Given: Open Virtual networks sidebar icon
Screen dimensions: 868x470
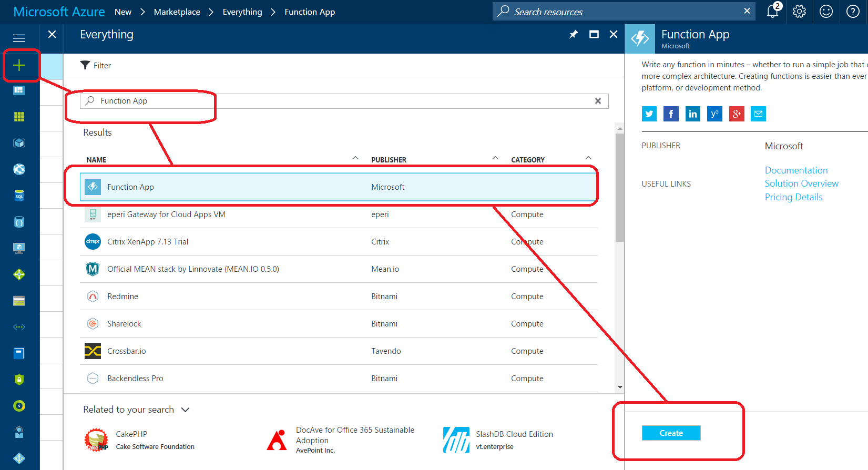Looking at the screenshot, I should (x=19, y=327).
